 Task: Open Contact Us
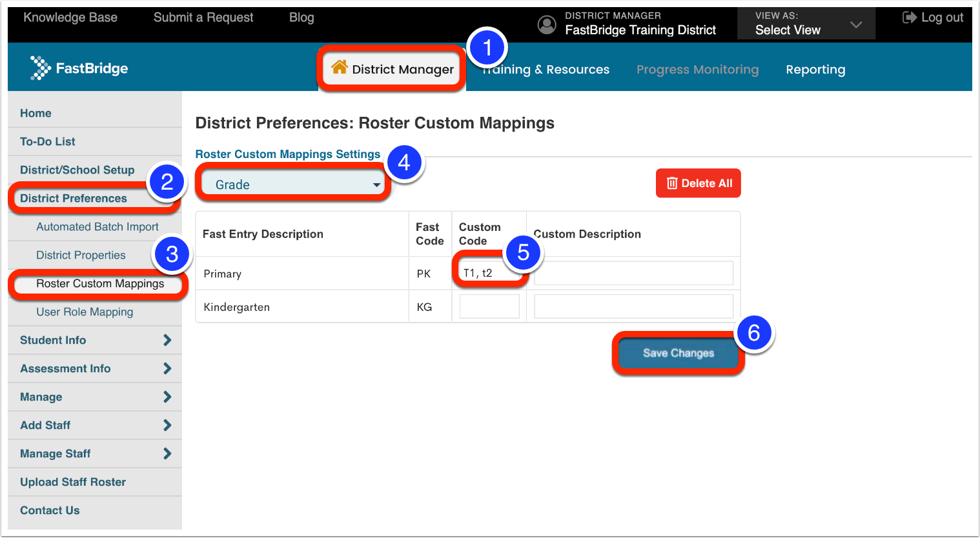click(x=50, y=510)
